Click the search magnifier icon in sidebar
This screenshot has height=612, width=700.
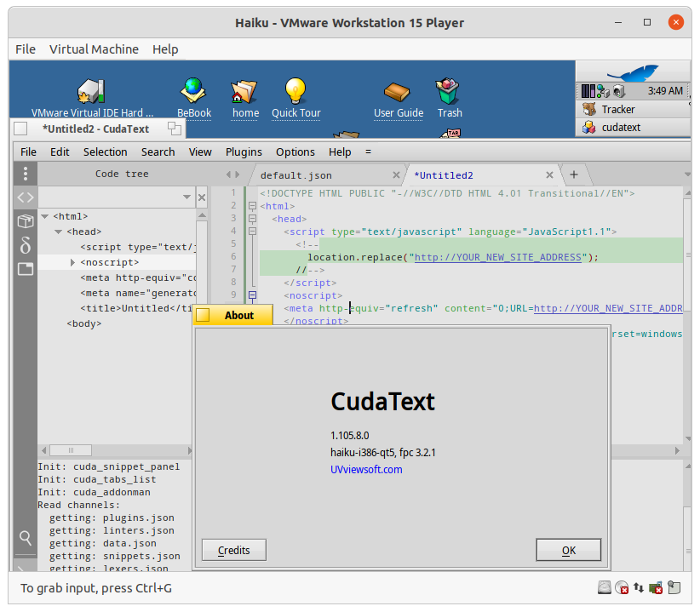26,538
